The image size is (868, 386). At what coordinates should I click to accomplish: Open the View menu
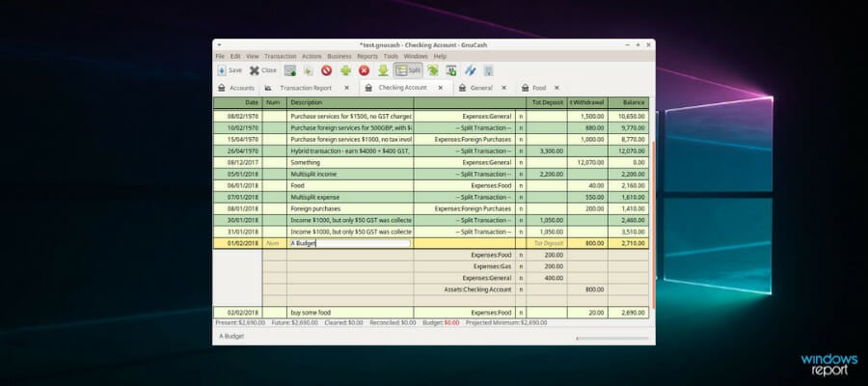253,57
